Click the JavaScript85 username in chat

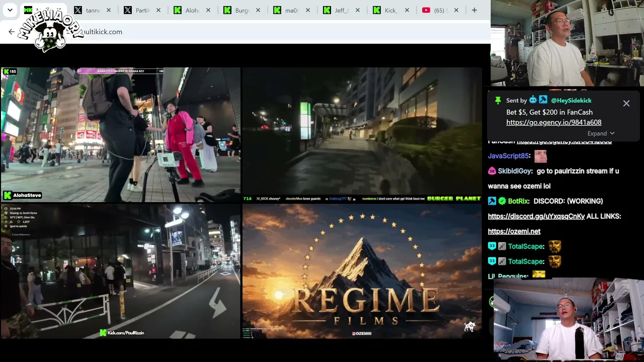(x=509, y=156)
